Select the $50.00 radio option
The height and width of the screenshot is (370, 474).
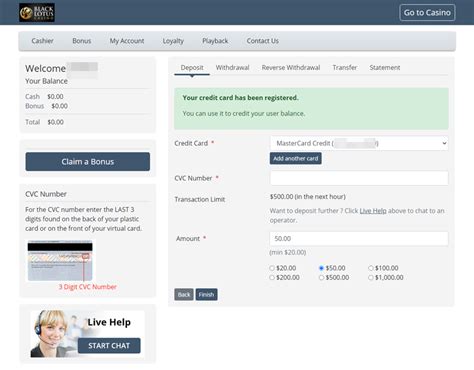(x=321, y=268)
